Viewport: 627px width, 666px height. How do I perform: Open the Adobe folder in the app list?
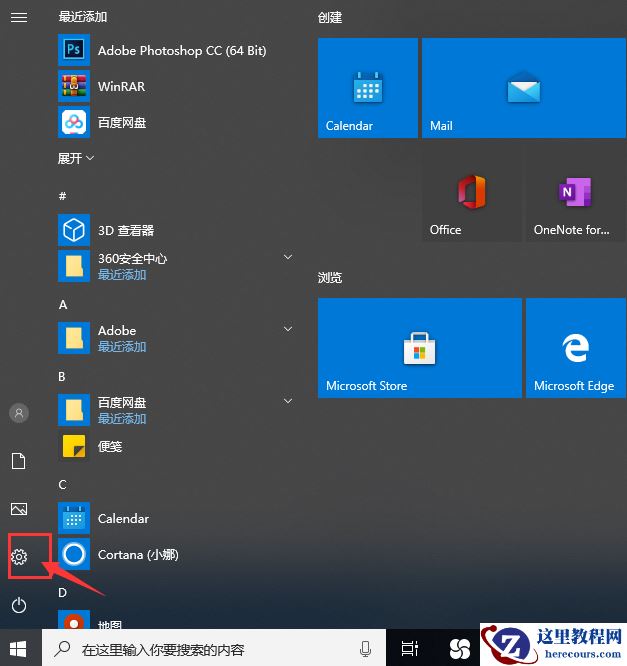pos(176,338)
